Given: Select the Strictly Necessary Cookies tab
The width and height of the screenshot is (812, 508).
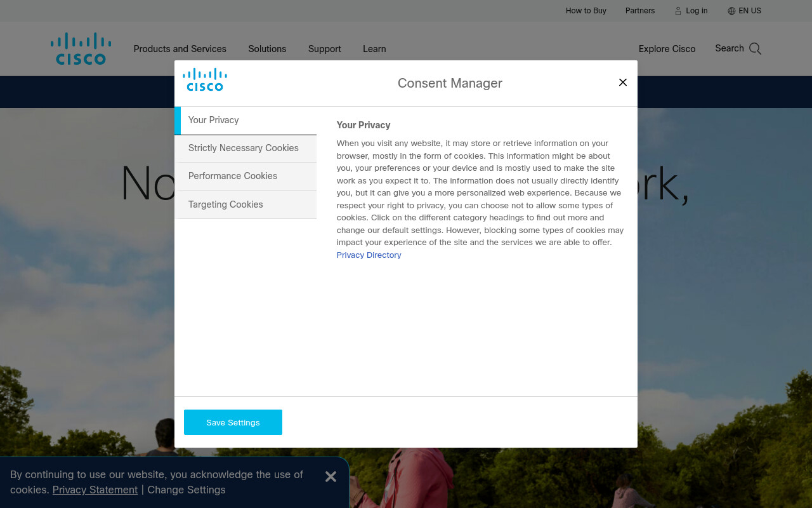Looking at the screenshot, I should pos(246,148).
